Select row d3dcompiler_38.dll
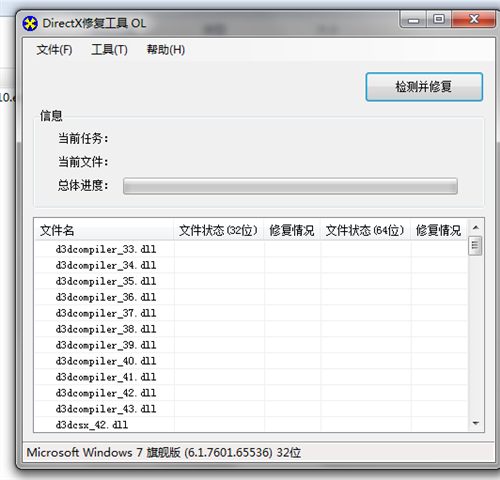Image resolution: width=500 pixels, height=480 pixels. (x=251, y=329)
